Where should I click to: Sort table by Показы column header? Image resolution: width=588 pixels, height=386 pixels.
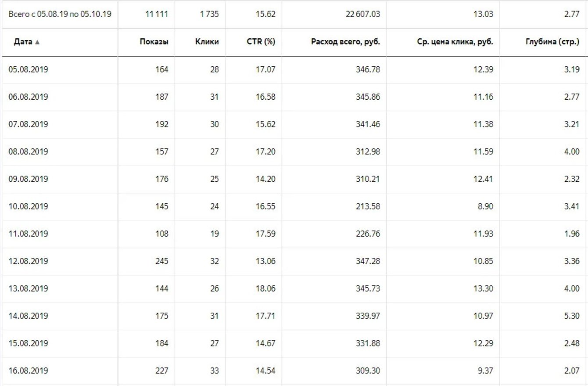154,42
